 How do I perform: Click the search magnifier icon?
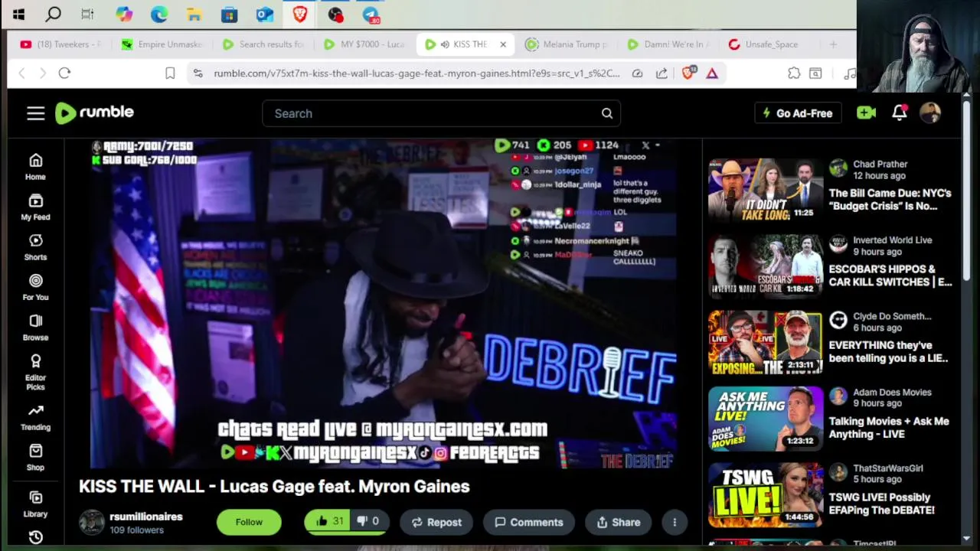(x=607, y=113)
